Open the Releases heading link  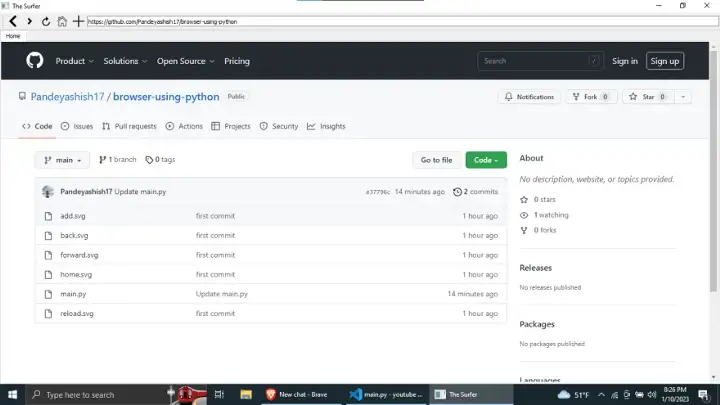pyautogui.click(x=535, y=268)
